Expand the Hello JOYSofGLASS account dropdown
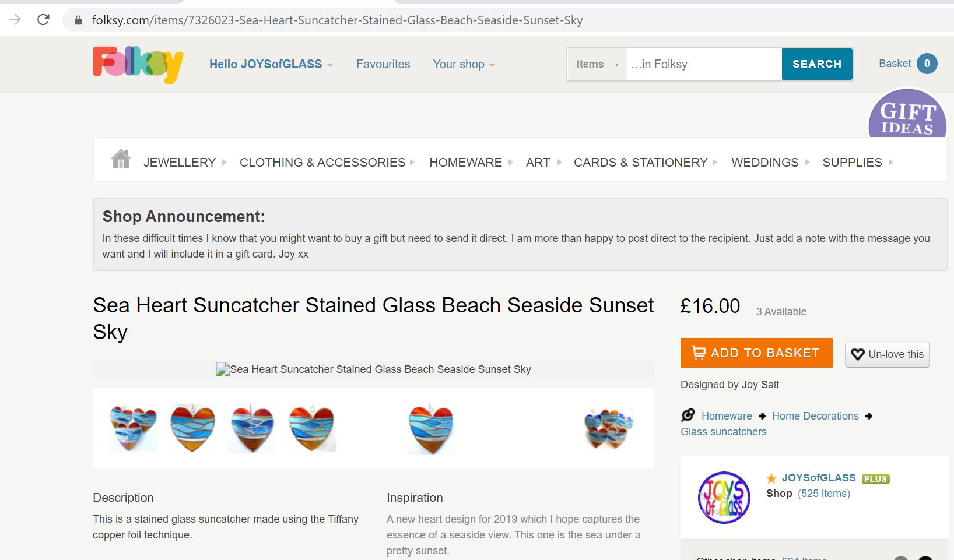Image resolution: width=954 pixels, height=560 pixels. [x=271, y=64]
